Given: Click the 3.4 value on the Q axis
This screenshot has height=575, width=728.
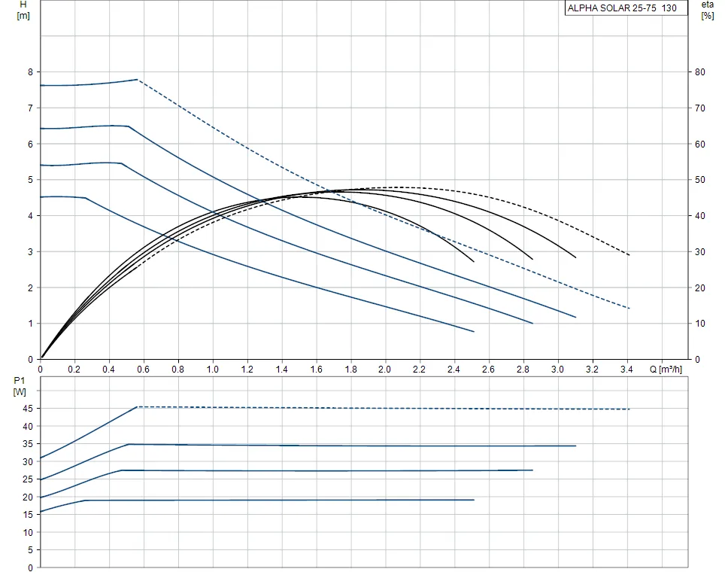Looking at the screenshot, I should (626, 370).
